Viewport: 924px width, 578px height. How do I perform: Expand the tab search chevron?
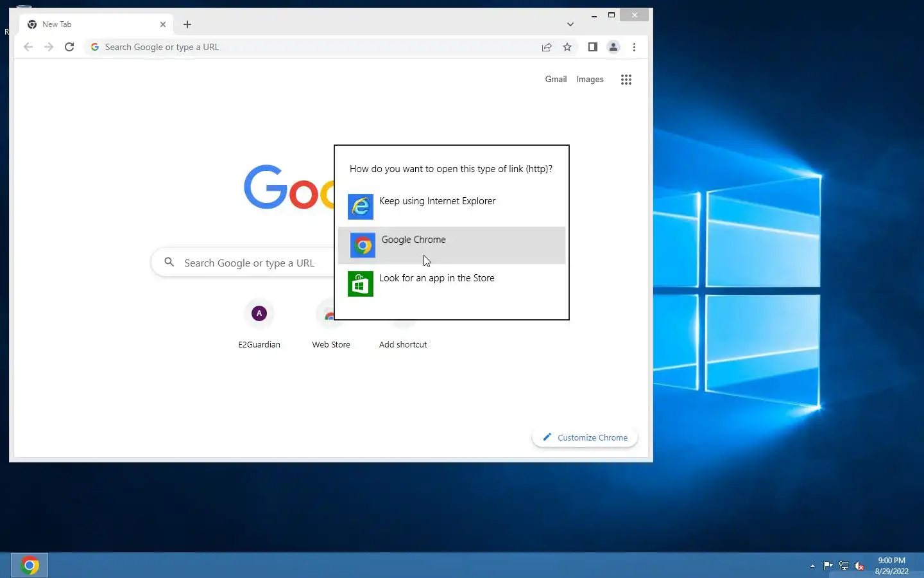pos(570,24)
